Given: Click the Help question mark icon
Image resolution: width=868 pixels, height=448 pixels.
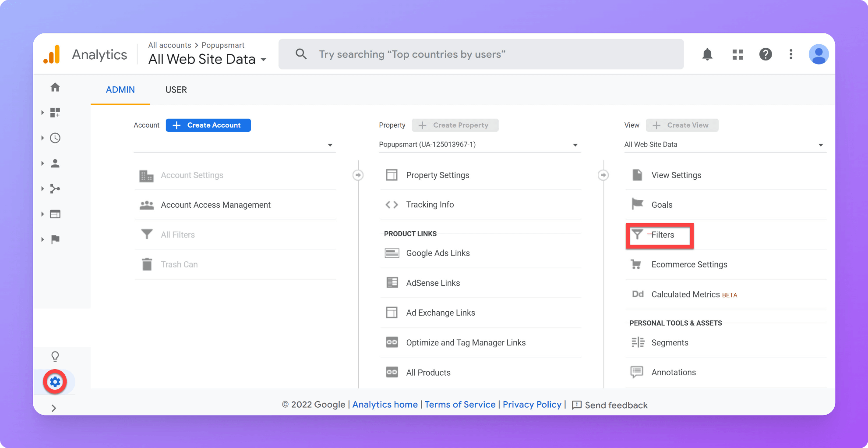Looking at the screenshot, I should pyautogui.click(x=766, y=54).
